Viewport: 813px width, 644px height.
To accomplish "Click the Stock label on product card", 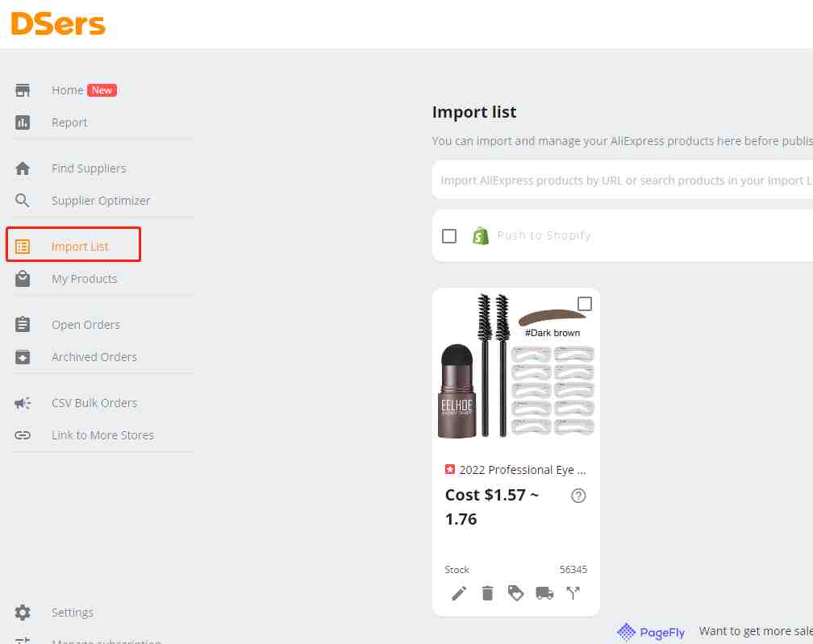I will click(x=457, y=569).
